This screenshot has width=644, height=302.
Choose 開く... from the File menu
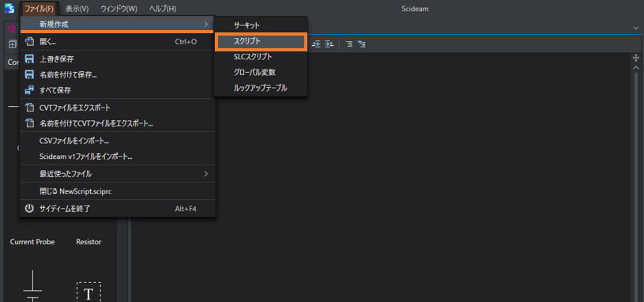coord(118,41)
